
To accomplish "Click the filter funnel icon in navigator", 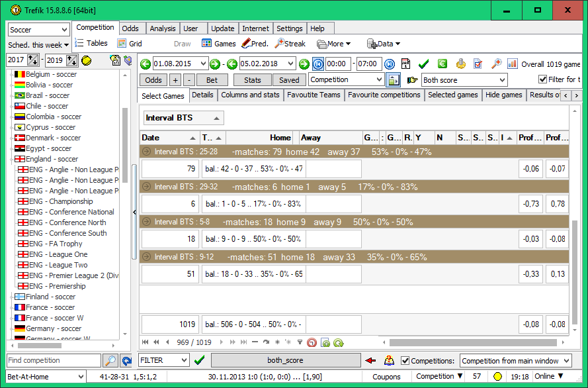I will [x=300, y=342].
